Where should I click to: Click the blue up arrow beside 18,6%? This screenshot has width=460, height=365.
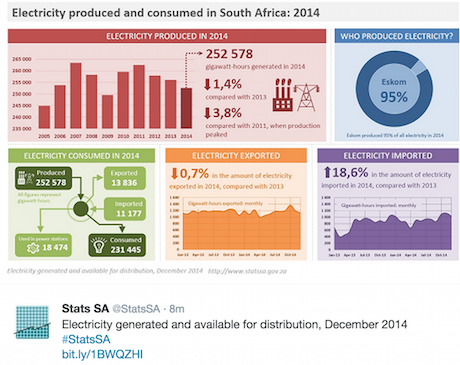click(327, 172)
